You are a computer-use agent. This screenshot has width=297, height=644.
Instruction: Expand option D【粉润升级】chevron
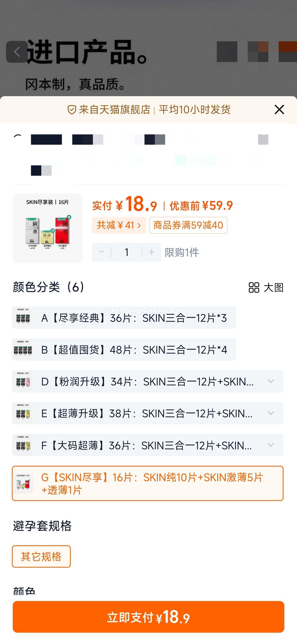271,381
